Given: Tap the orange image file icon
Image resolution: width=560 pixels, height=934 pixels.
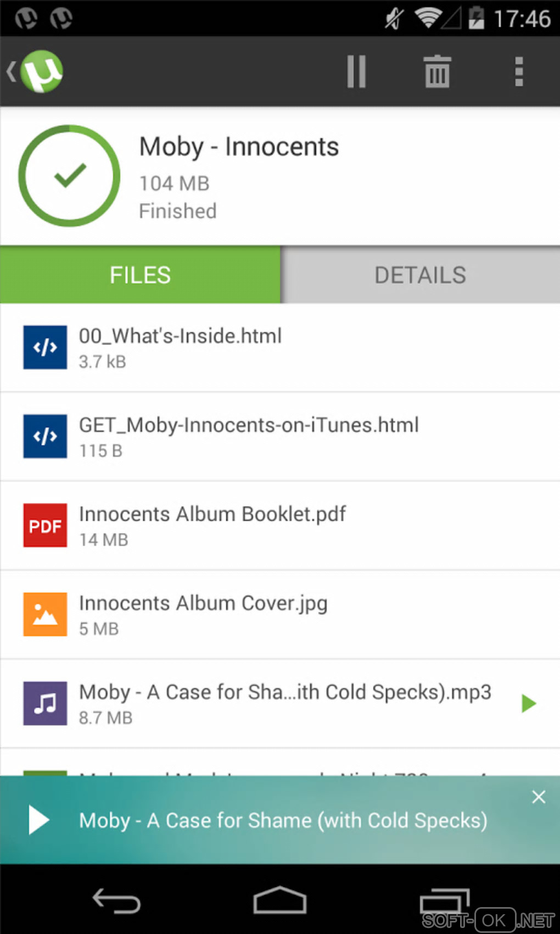Looking at the screenshot, I should tap(45, 614).
